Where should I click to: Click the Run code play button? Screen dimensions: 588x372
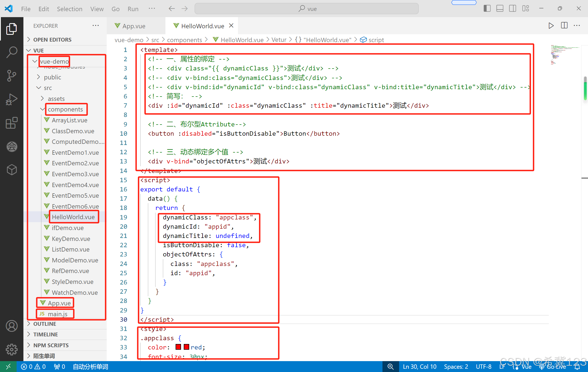pos(551,26)
